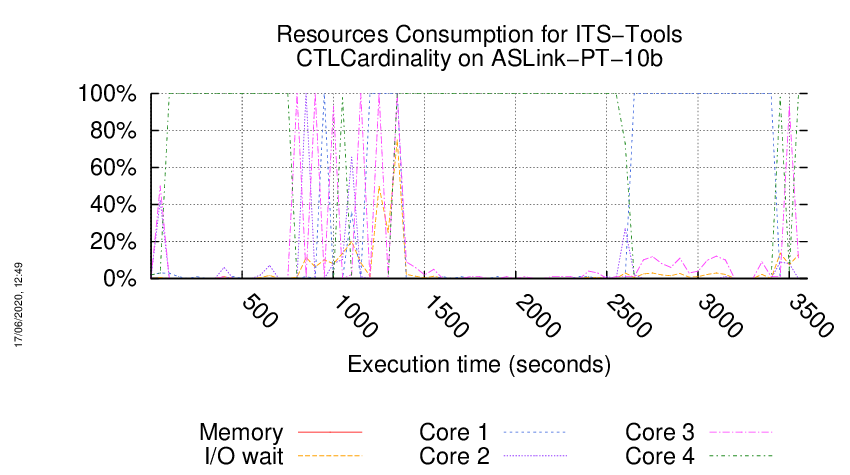Click the subtitle 'CTLCardinality on ASLink-PT-10b'
Viewport: 850px width, 475px height.
[x=479, y=58]
